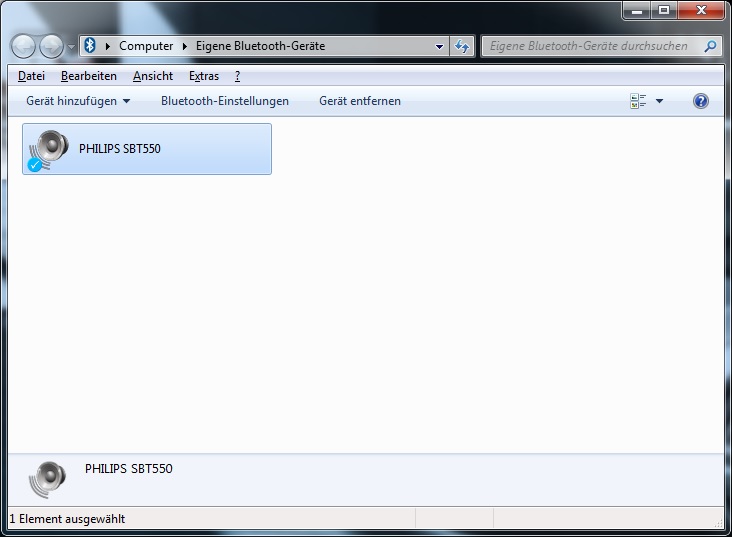Image resolution: width=732 pixels, height=537 pixels.
Task: Open the view options dropdown arrow
Action: point(659,101)
